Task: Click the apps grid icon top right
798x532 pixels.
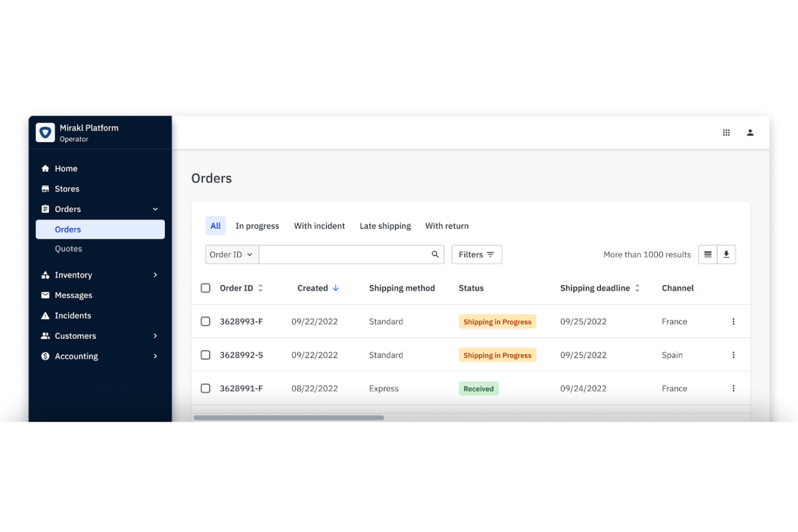Action: (x=726, y=132)
